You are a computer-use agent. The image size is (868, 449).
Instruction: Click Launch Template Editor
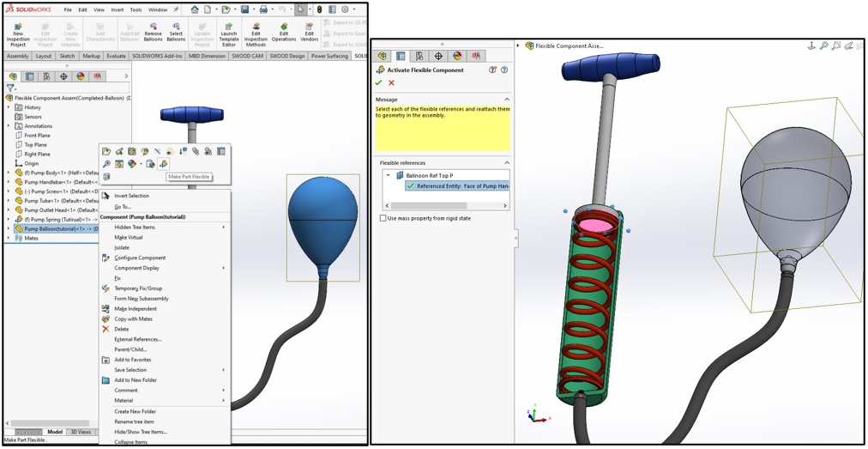229,34
